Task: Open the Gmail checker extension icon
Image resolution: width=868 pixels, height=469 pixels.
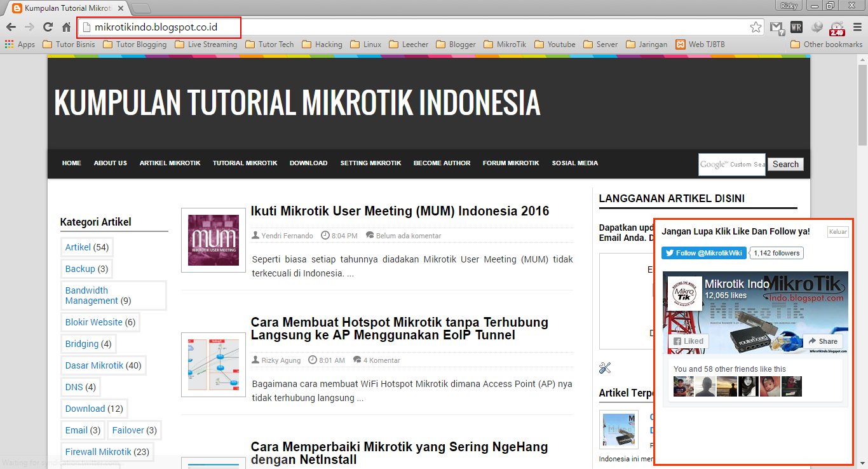Action: pyautogui.click(x=776, y=27)
